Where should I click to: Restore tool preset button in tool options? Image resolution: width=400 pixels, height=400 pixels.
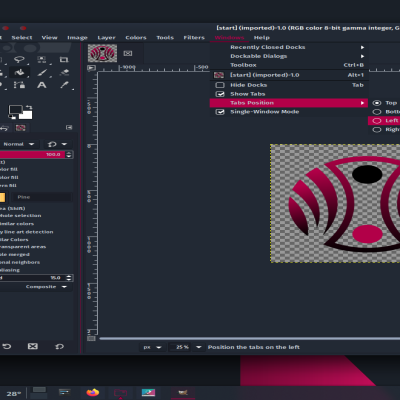coord(7,346)
